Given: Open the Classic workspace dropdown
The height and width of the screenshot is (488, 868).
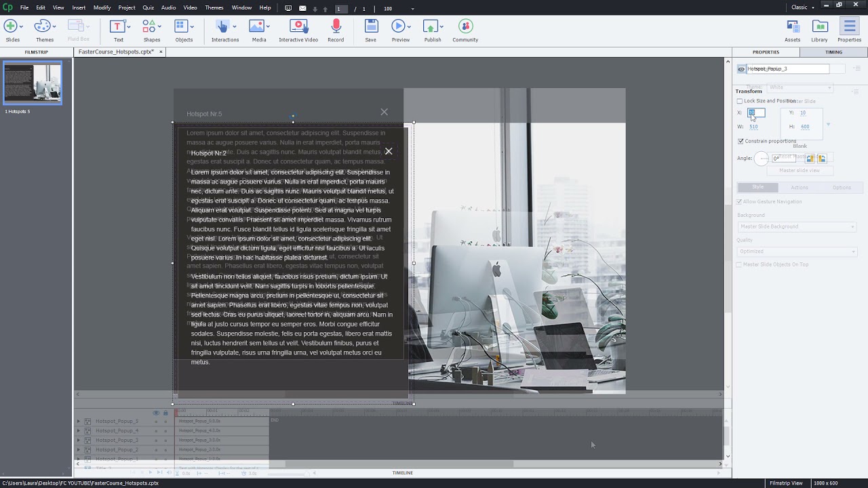Looking at the screenshot, I should (803, 7).
